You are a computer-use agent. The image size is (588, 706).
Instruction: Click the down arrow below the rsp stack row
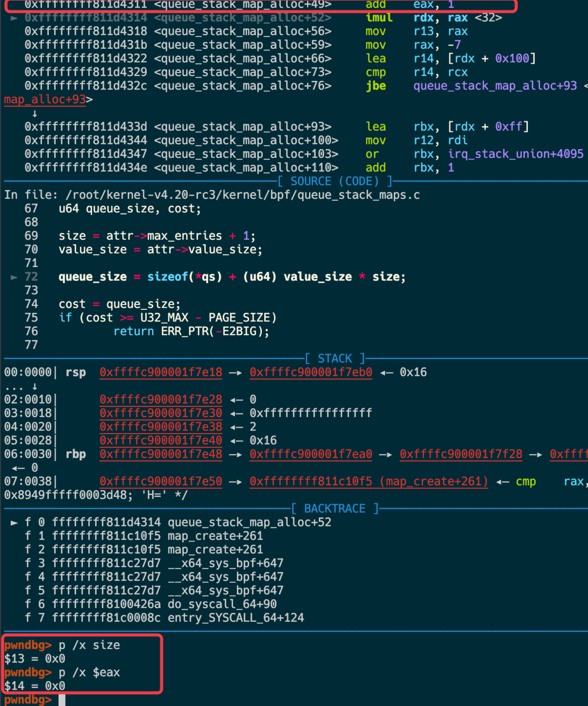pyautogui.click(x=34, y=386)
